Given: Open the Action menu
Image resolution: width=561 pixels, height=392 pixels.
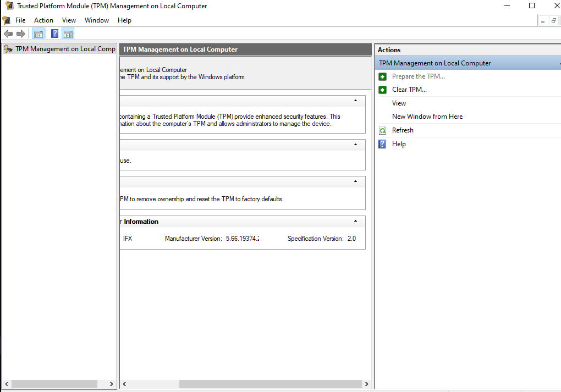Looking at the screenshot, I should [43, 20].
